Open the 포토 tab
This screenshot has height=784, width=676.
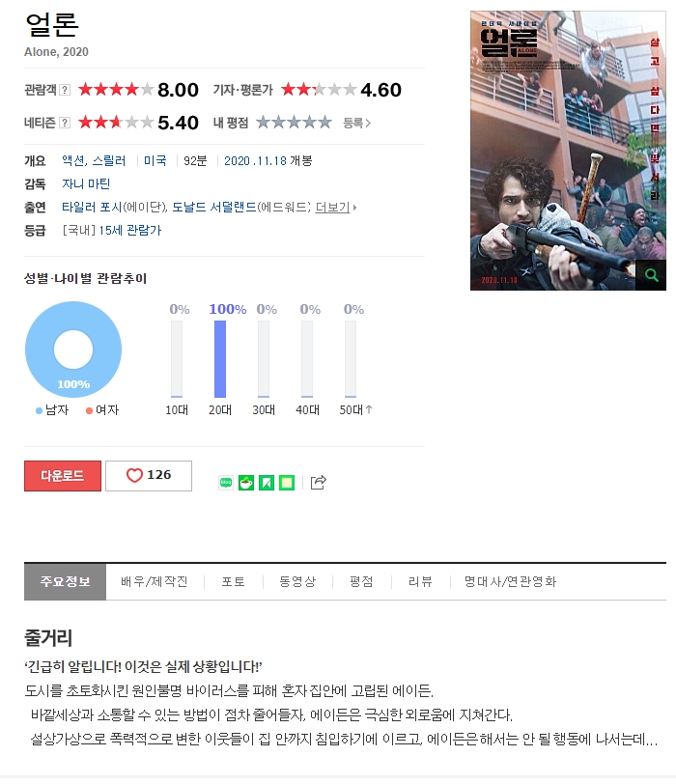[233, 581]
